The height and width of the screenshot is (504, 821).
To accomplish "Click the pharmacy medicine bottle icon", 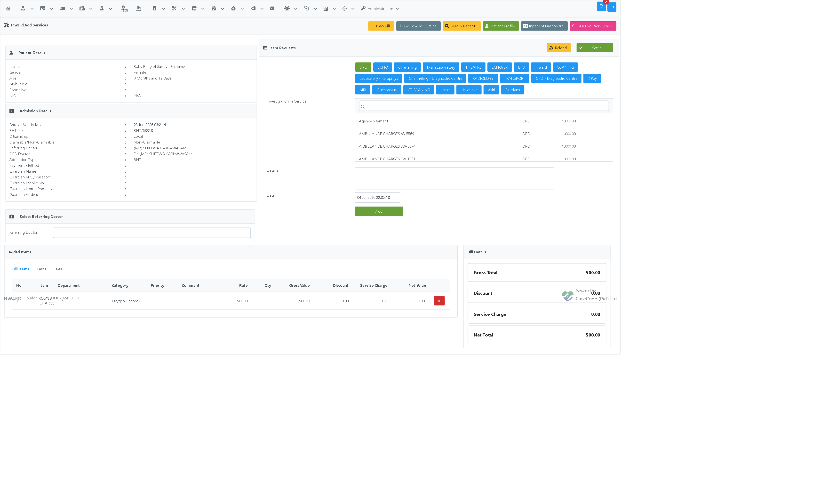I will click(155, 9).
